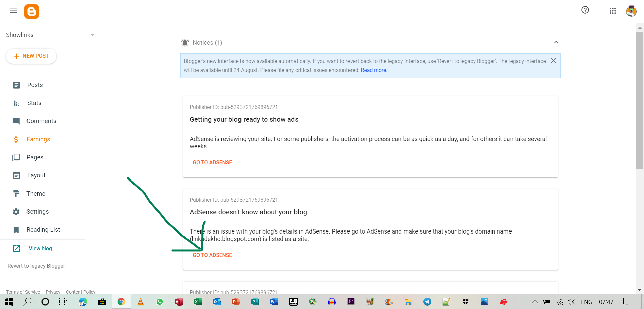Create a new post with NEW POST
The height and width of the screenshot is (309, 644).
pos(31,56)
